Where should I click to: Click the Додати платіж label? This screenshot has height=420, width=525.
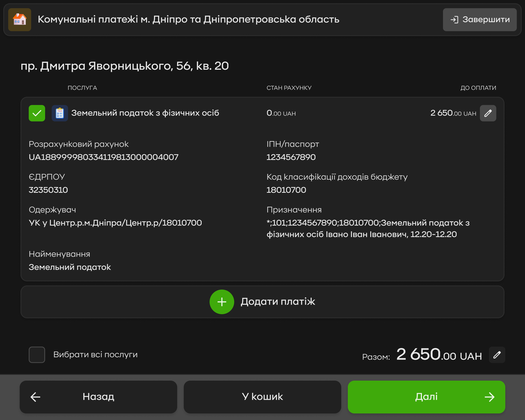(278, 302)
